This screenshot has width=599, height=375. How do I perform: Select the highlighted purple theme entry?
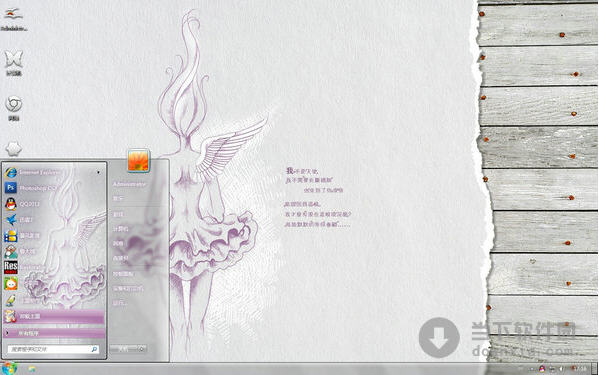(53, 316)
